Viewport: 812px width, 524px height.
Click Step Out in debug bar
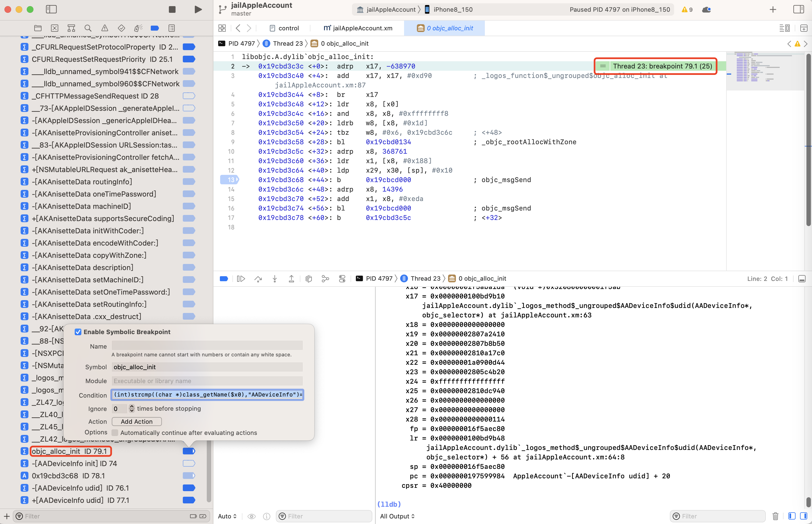(x=291, y=279)
